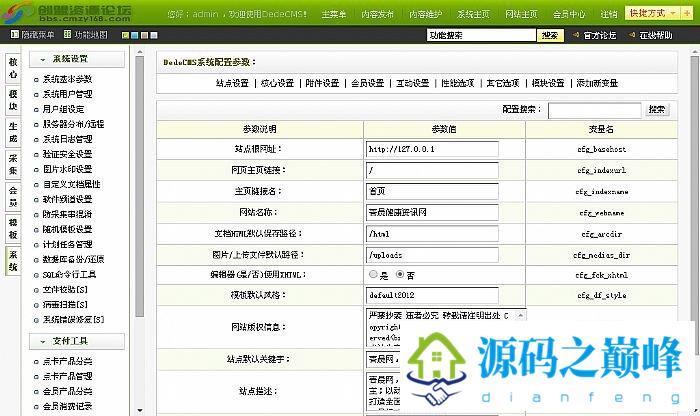Switch to the 模块 vertical tab

(13, 100)
